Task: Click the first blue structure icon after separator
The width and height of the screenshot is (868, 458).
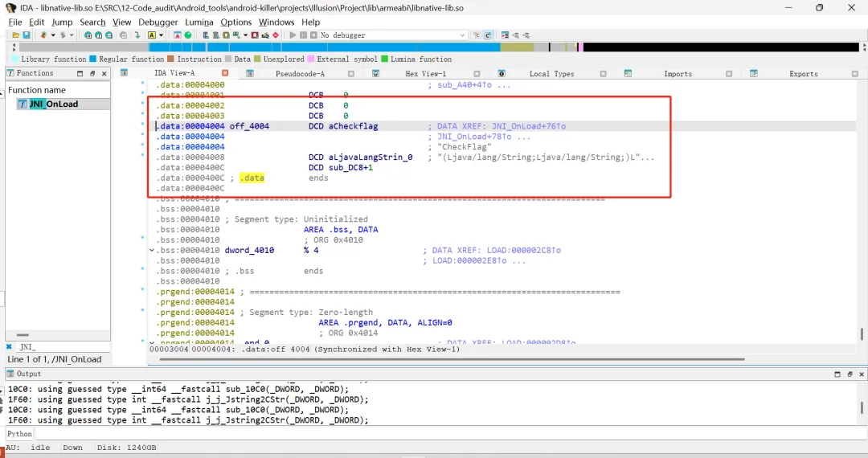Action: coord(206,35)
